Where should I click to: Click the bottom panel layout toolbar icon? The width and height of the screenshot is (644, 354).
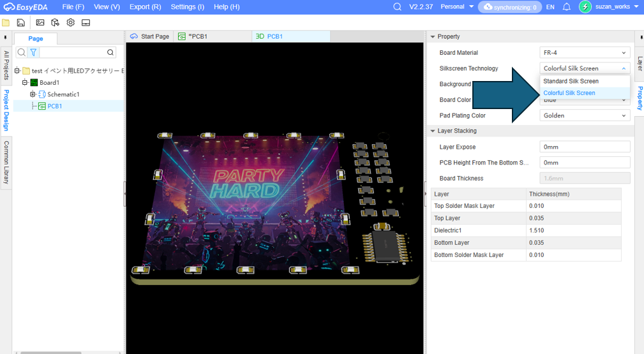tap(86, 22)
